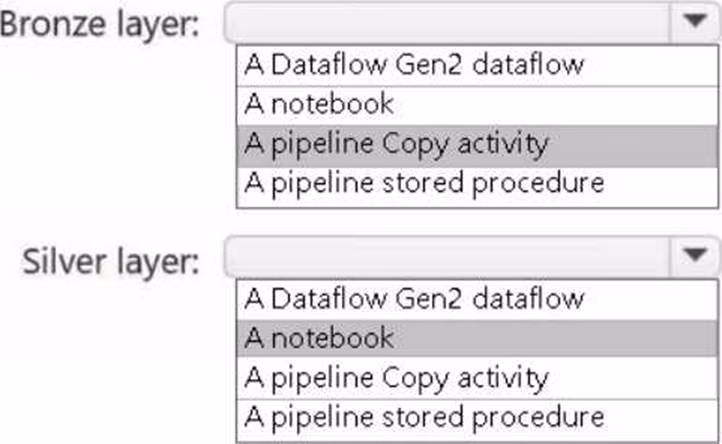The width and height of the screenshot is (722, 444).
Task: Open the Silver layer dropdown arrow
Action: tap(692, 259)
